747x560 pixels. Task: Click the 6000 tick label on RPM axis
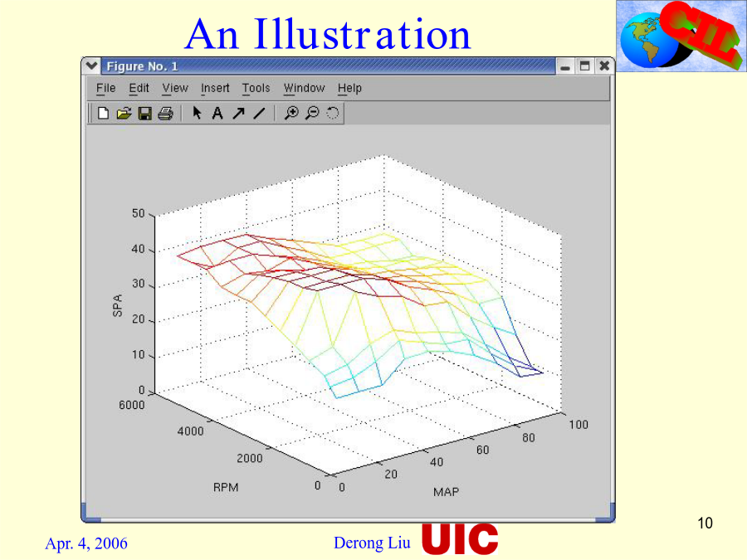(131, 405)
